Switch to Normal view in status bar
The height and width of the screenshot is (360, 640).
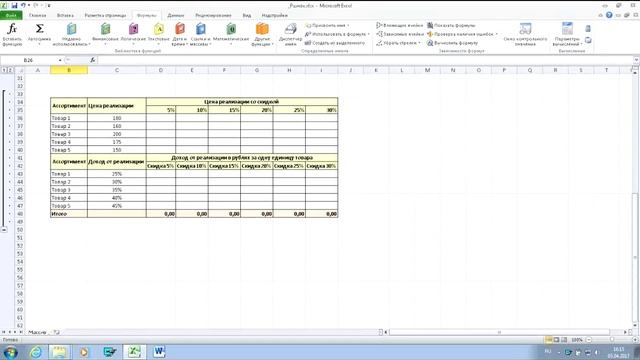pos(549,340)
